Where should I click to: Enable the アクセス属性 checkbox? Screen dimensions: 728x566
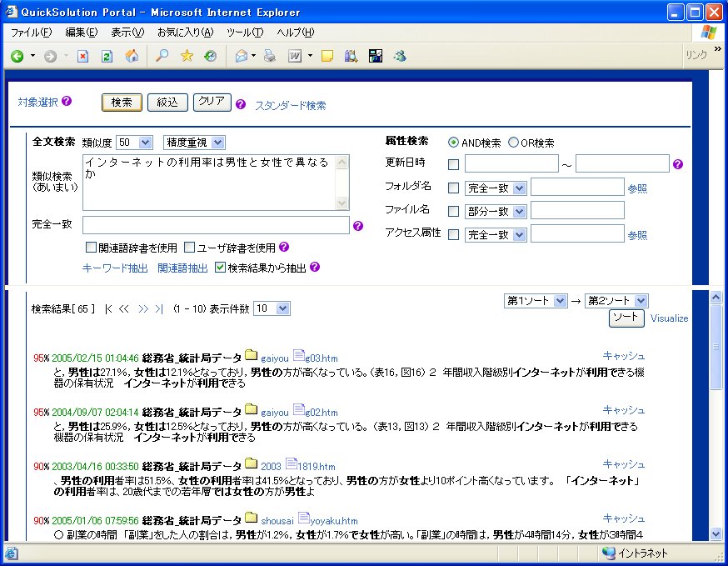coord(453,234)
